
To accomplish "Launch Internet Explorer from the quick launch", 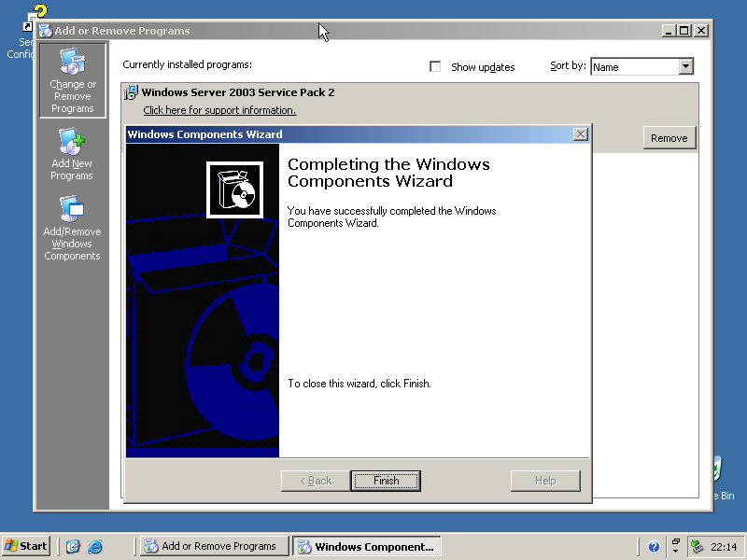I will click(x=95, y=547).
